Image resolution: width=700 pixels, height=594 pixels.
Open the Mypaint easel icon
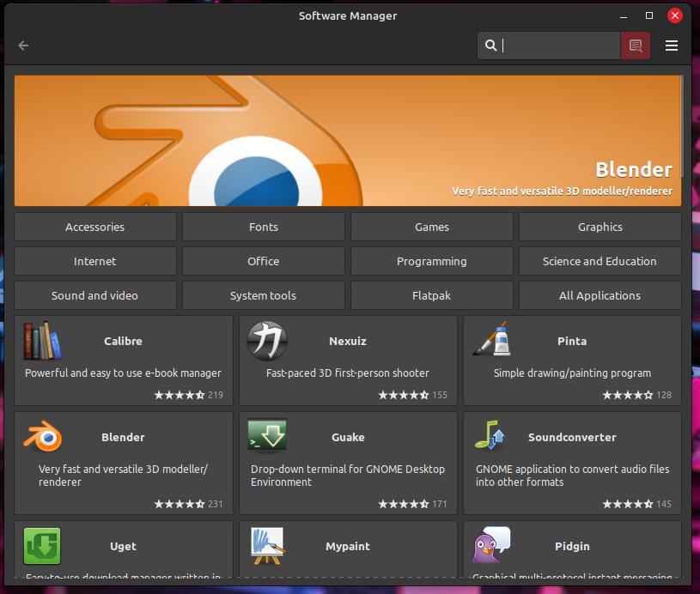coord(267,546)
